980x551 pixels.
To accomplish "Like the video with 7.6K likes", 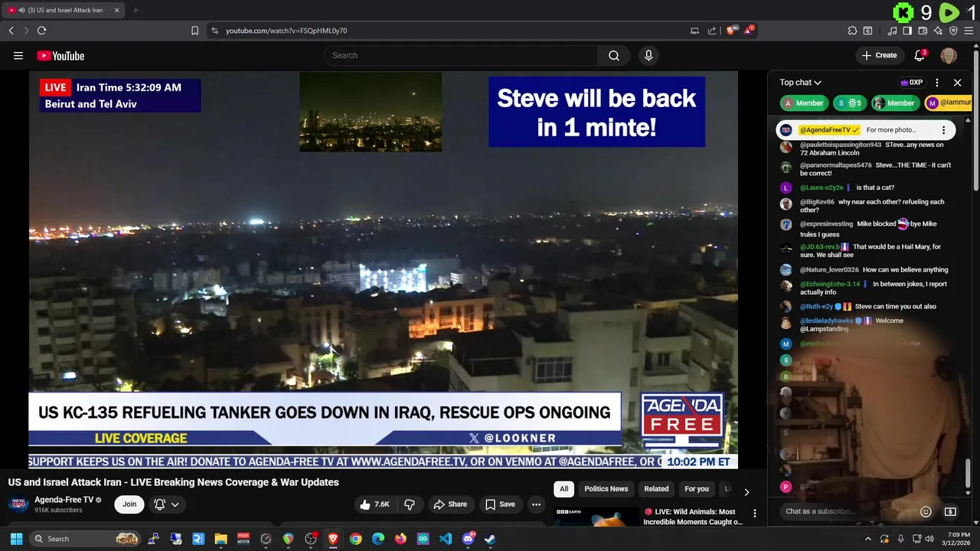I will tap(374, 504).
